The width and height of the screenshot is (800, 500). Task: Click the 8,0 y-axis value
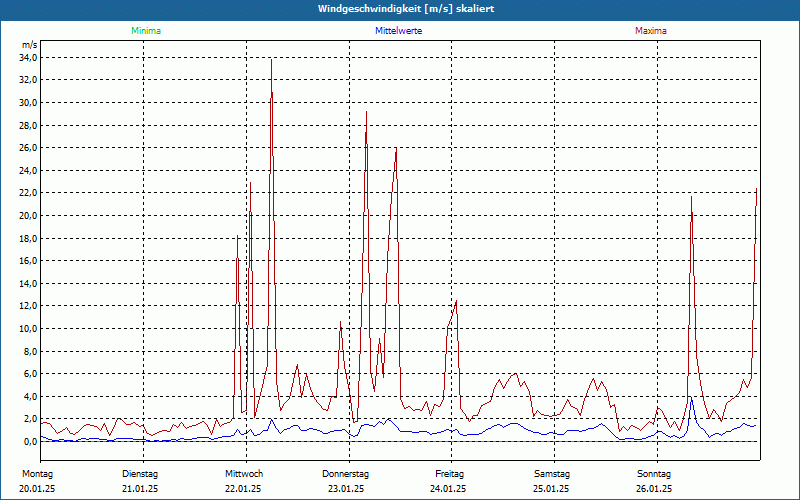tap(30, 352)
